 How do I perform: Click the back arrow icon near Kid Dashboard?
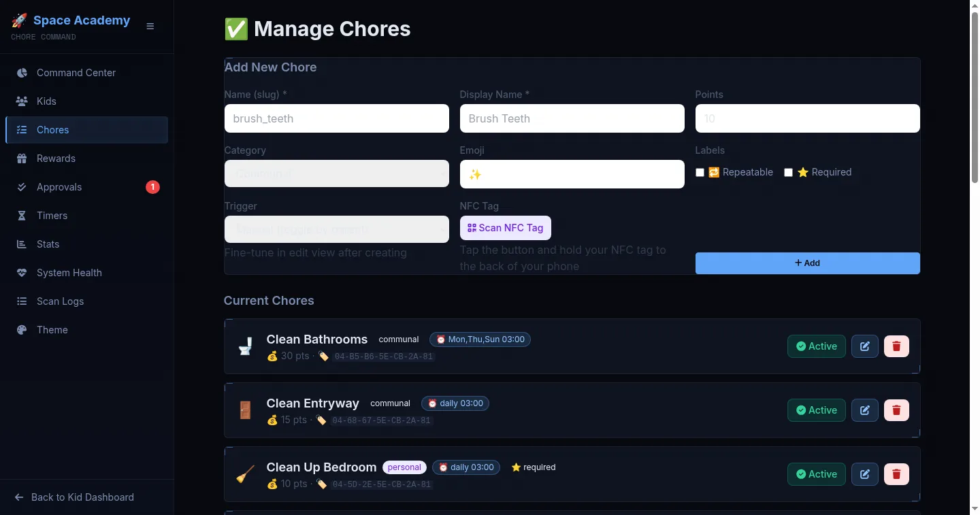(19, 497)
